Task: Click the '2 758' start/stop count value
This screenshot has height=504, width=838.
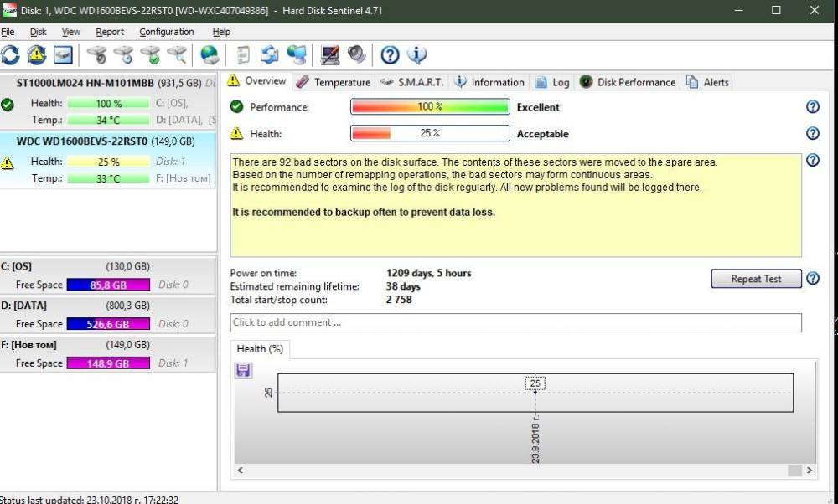Action: click(x=399, y=300)
